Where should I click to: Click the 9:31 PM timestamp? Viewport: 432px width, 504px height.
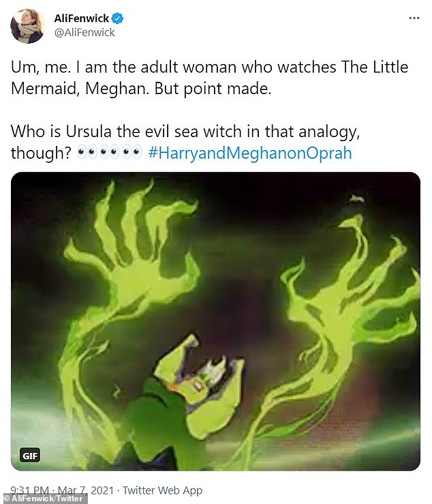(29, 490)
